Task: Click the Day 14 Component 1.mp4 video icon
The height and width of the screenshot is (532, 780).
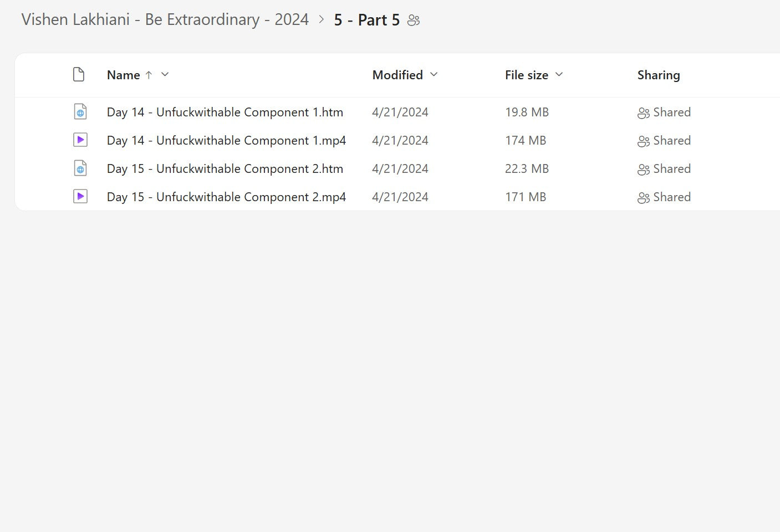Action: click(80, 140)
